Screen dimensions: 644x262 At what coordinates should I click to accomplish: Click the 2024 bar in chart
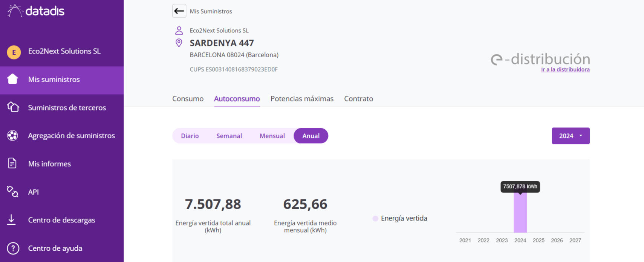(520, 213)
